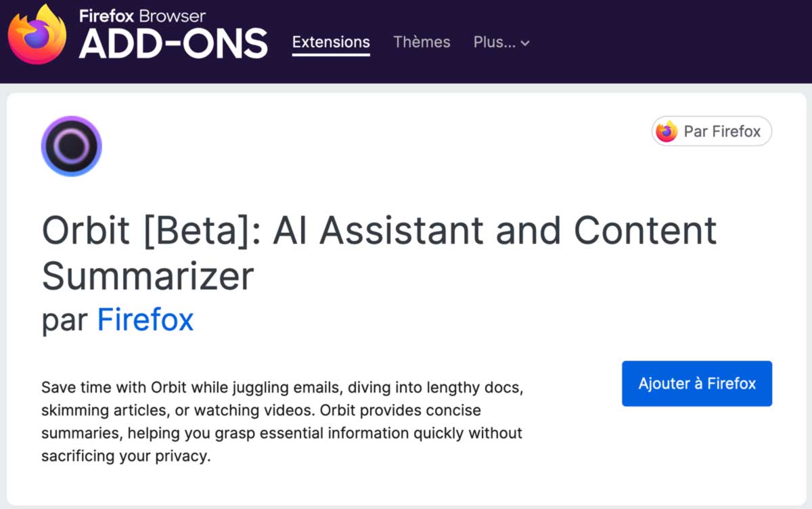Switch to the Extensions tab

[x=331, y=42]
